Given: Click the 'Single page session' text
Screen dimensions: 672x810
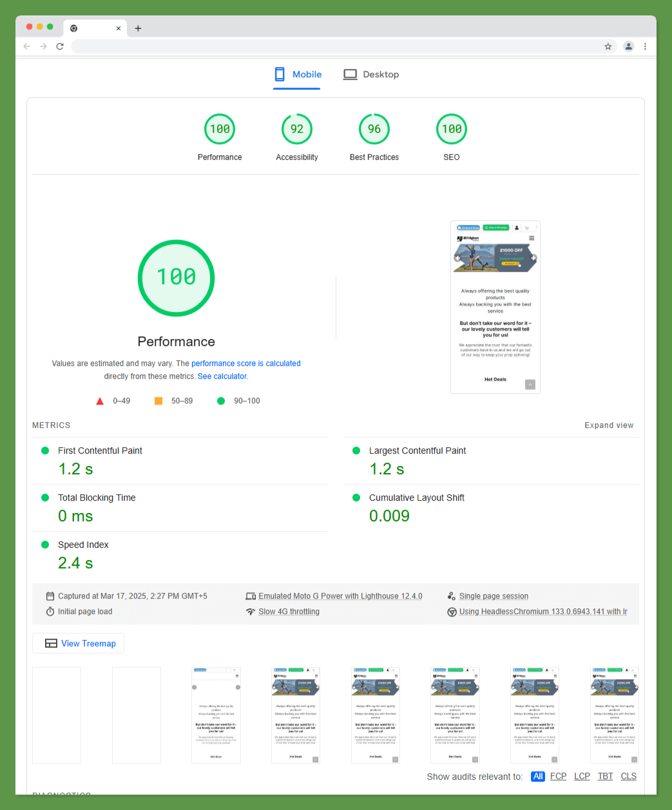Looking at the screenshot, I should (494, 596).
